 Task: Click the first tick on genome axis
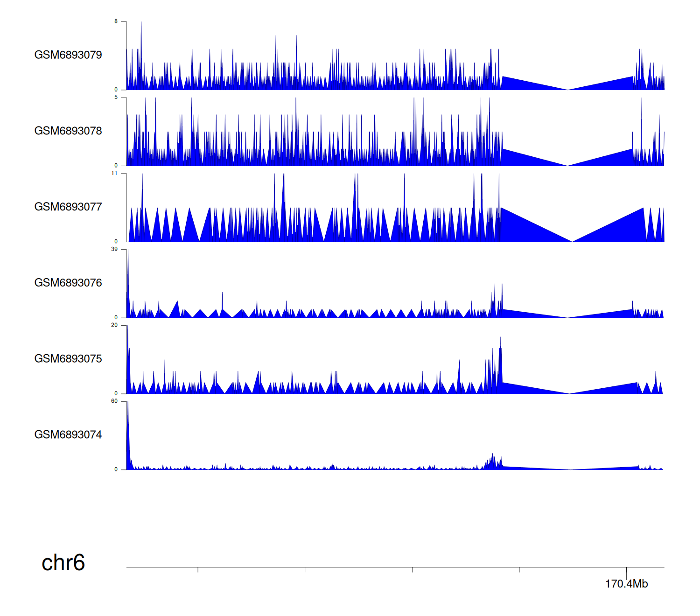198,570
